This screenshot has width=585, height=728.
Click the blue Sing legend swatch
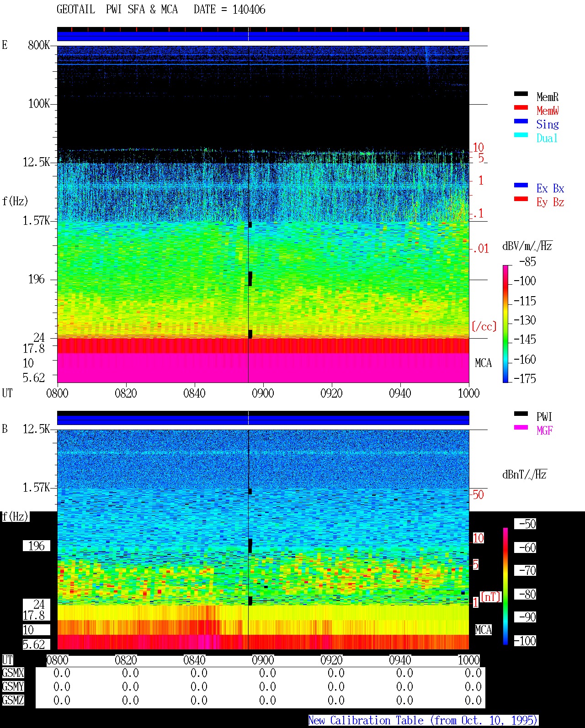[x=521, y=121]
